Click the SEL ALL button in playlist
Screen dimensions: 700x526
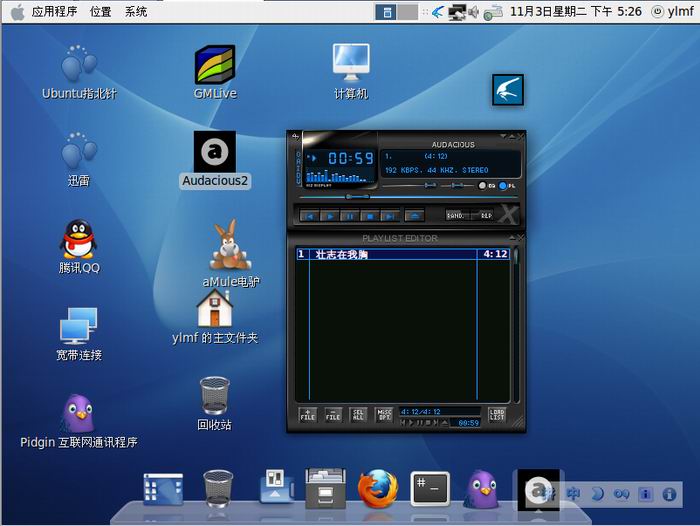pos(358,415)
